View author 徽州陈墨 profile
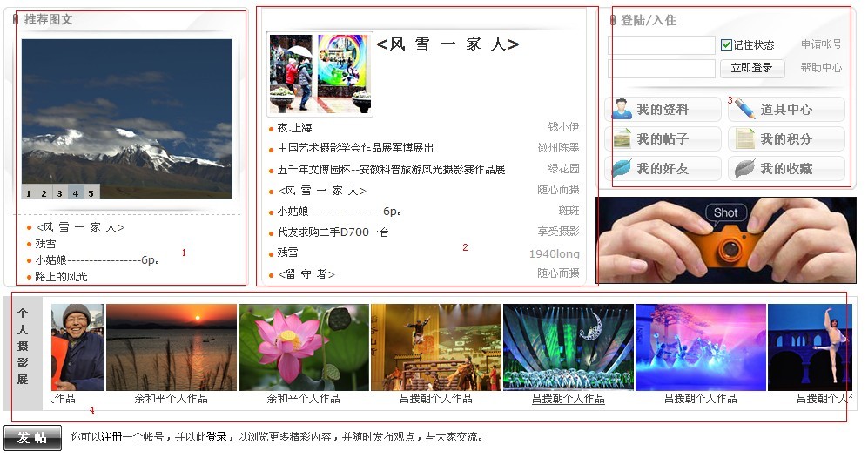The height and width of the screenshot is (458, 868). coord(559,148)
